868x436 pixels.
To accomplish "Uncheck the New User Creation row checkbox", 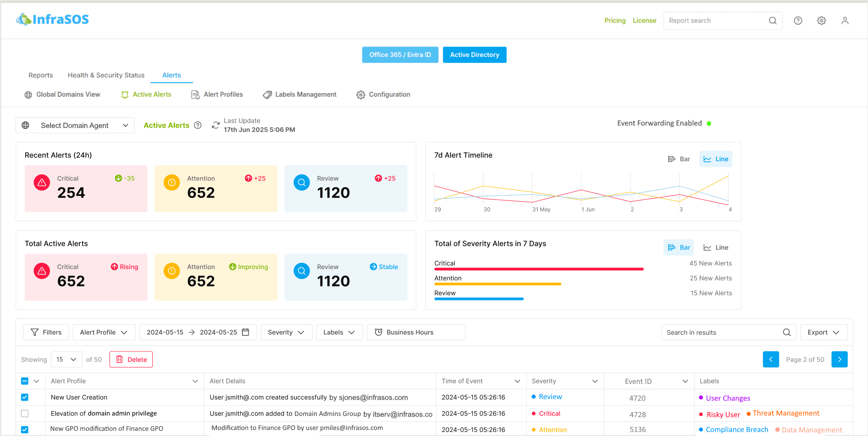I will [x=25, y=397].
